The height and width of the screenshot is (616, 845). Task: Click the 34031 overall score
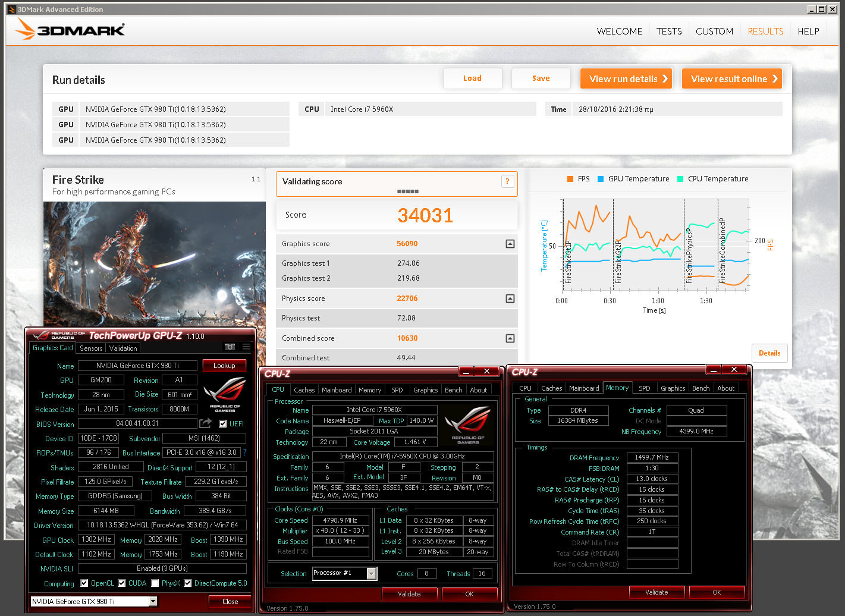coord(425,215)
